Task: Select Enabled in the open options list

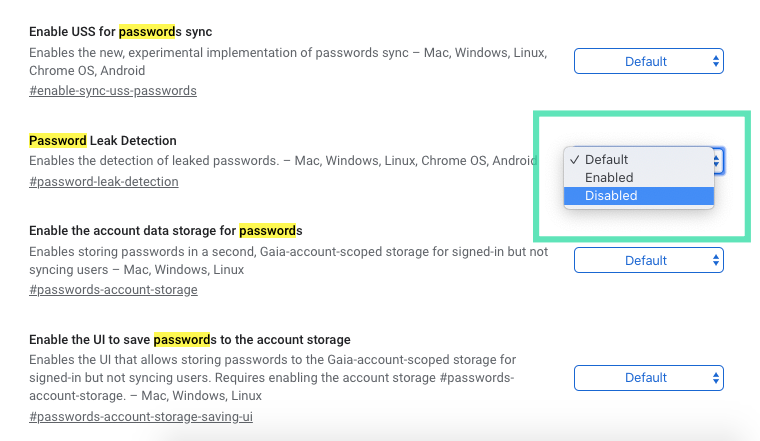Action: click(x=609, y=178)
